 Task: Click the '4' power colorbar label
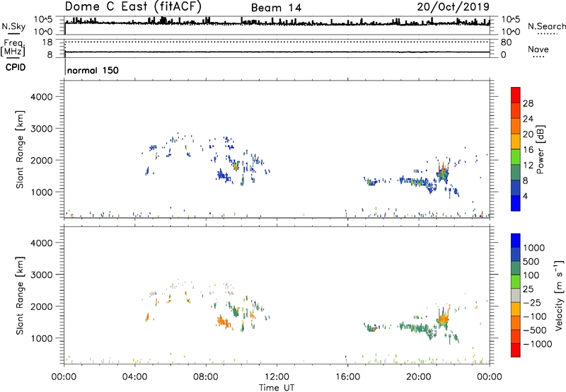[x=525, y=196]
